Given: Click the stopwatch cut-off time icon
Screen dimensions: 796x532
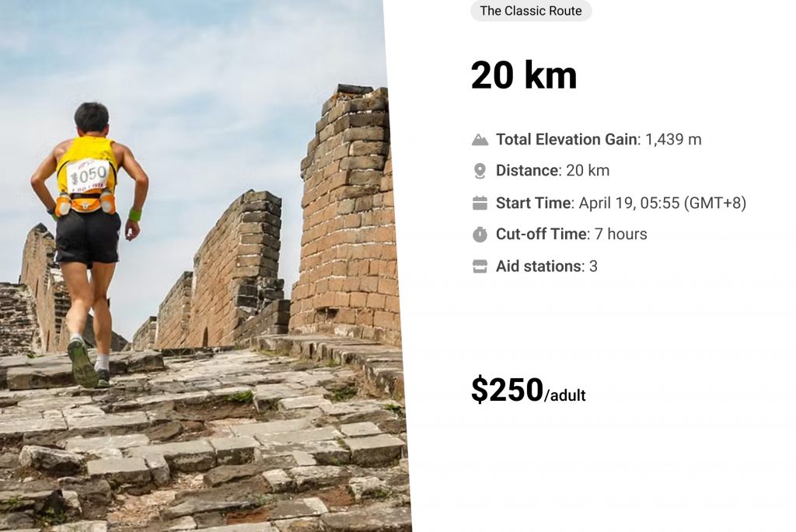Looking at the screenshot, I should click(x=480, y=235).
